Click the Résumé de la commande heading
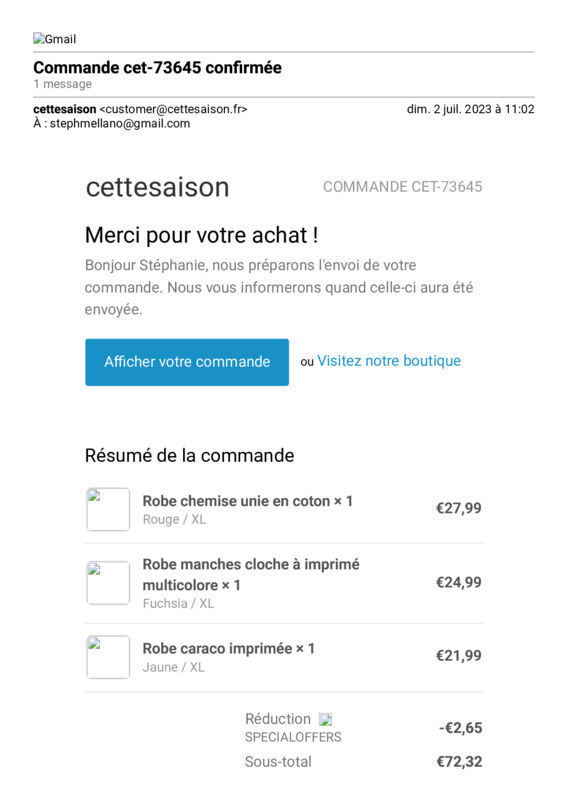This screenshot has height=800, width=566. click(189, 456)
